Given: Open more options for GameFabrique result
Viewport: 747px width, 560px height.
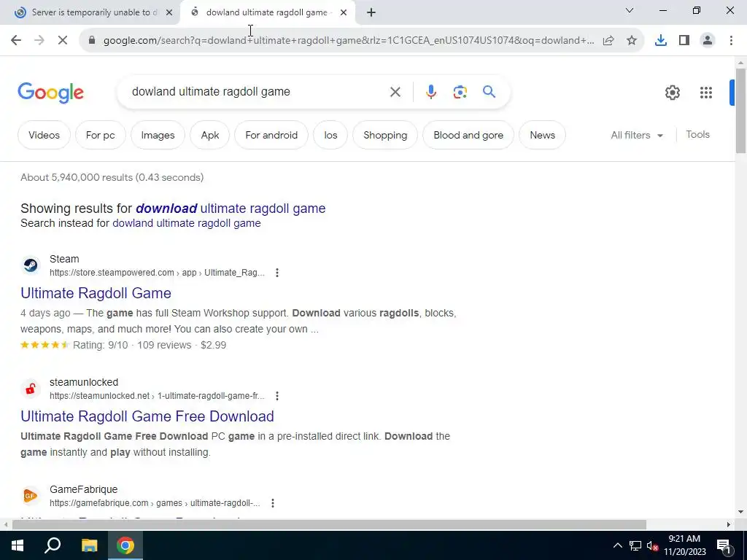Looking at the screenshot, I should [x=273, y=503].
